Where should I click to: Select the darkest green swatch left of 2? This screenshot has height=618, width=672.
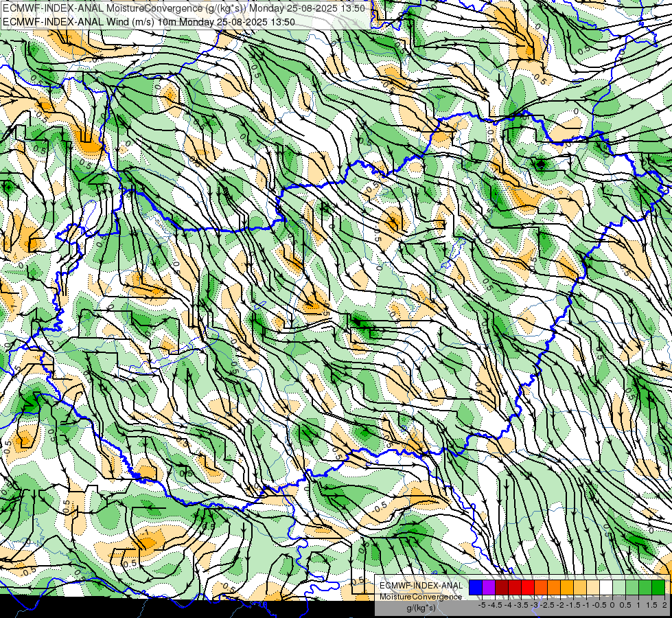(x=658, y=588)
